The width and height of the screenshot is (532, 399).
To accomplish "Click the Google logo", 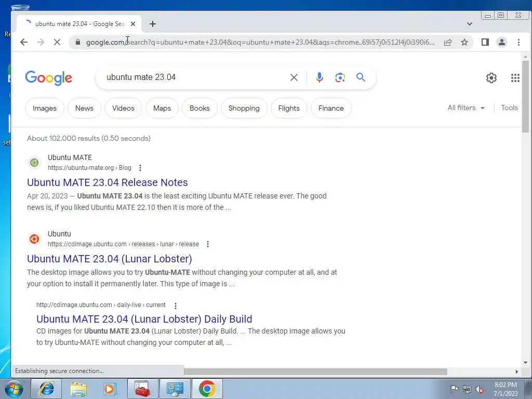I will coord(48,78).
